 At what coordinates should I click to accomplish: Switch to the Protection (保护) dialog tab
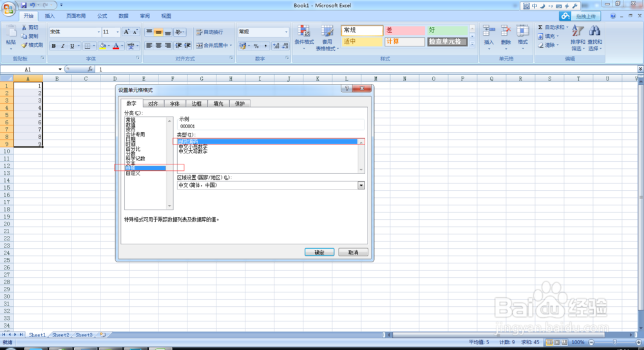(x=240, y=104)
